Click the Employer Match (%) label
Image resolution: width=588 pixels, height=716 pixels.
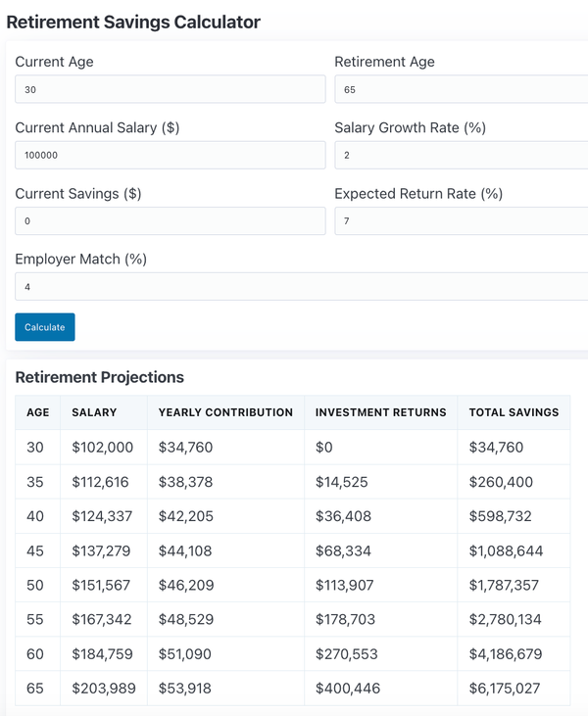click(81, 259)
